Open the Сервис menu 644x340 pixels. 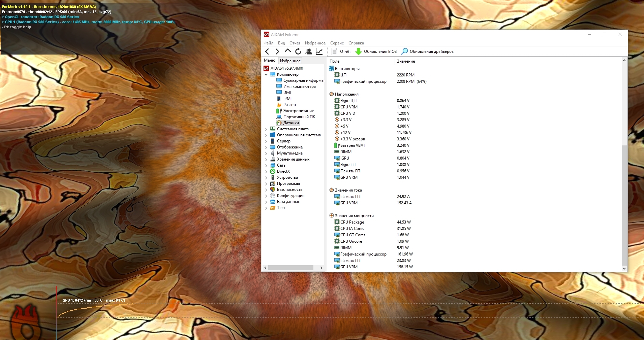coord(337,43)
